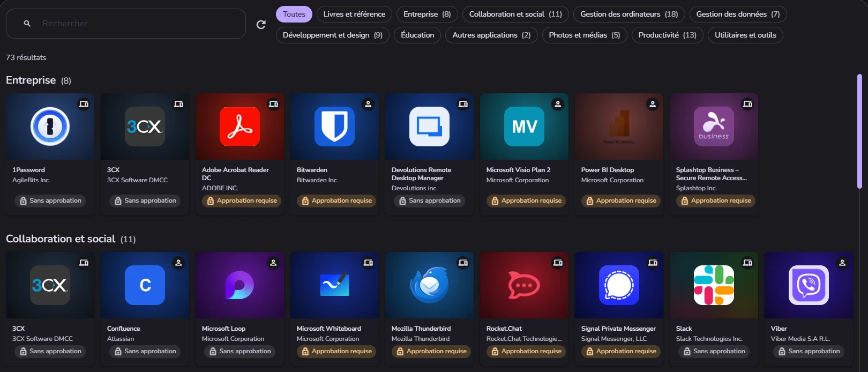Screen dimensions: 868x372
Task: Click user badge on Power BI Desktop card
Action: 653,104
